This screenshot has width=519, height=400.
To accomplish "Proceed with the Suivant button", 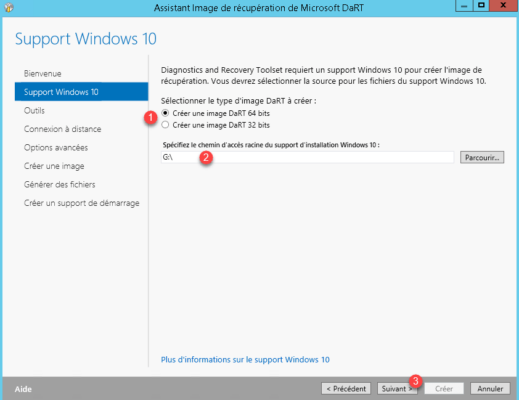I will pyautogui.click(x=397, y=389).
